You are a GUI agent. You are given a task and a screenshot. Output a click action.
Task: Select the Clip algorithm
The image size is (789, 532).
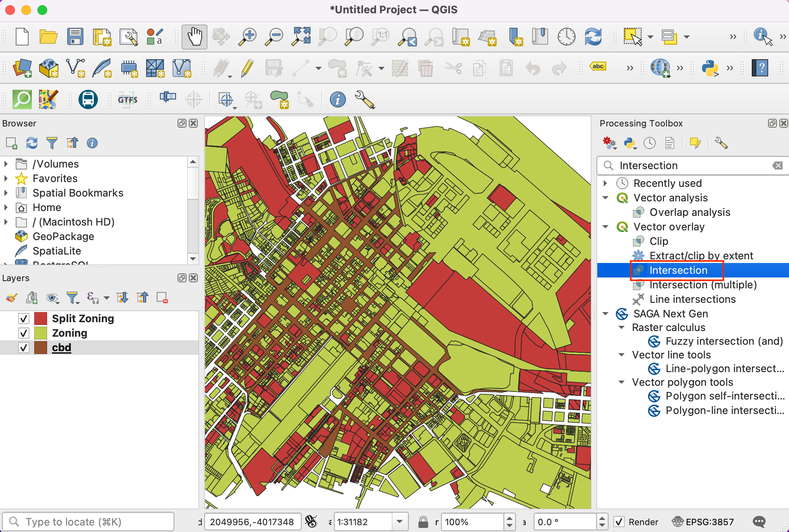pos(659,241)
